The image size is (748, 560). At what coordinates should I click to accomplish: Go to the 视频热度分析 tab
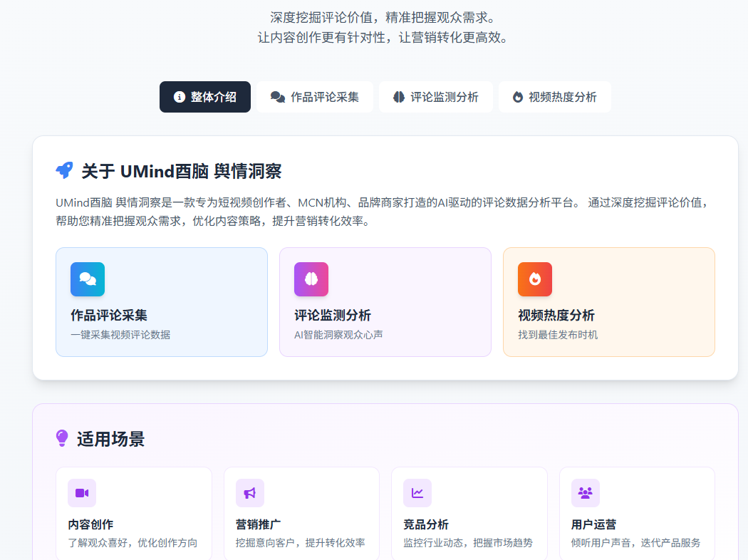point(555,97)
